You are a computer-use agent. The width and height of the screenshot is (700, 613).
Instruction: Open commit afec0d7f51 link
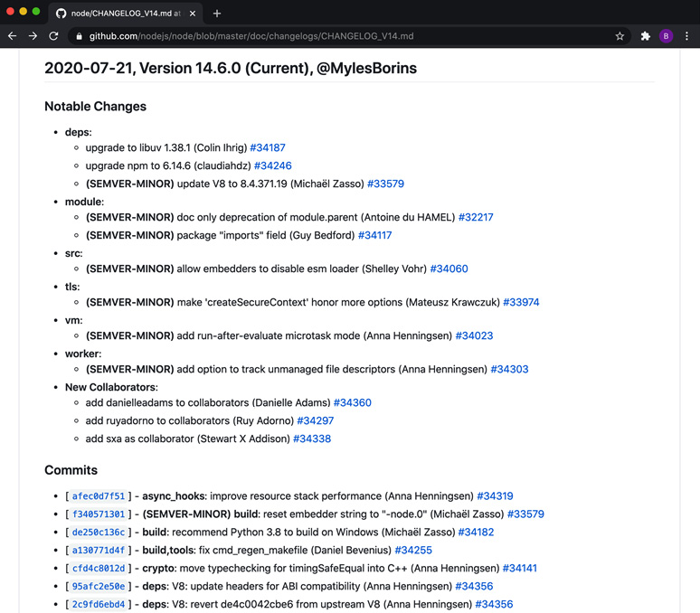[99, 496]
